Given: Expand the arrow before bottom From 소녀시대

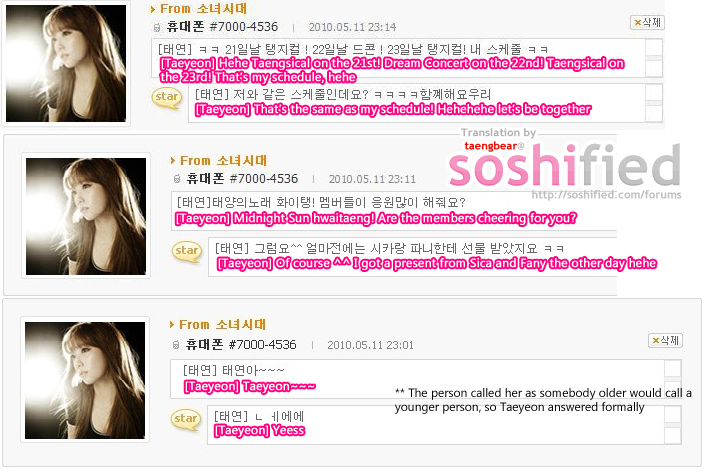Looking at the screenshot, I should [x=172, y=324].
